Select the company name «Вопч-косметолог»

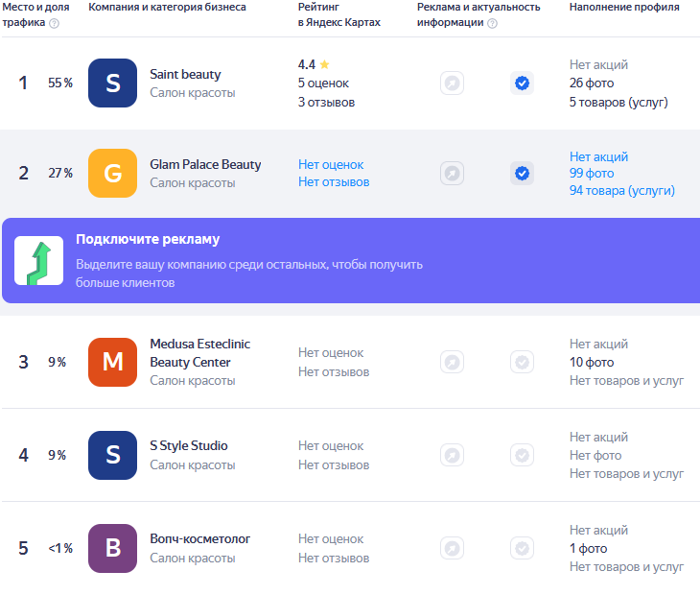(x=200, y=539)
